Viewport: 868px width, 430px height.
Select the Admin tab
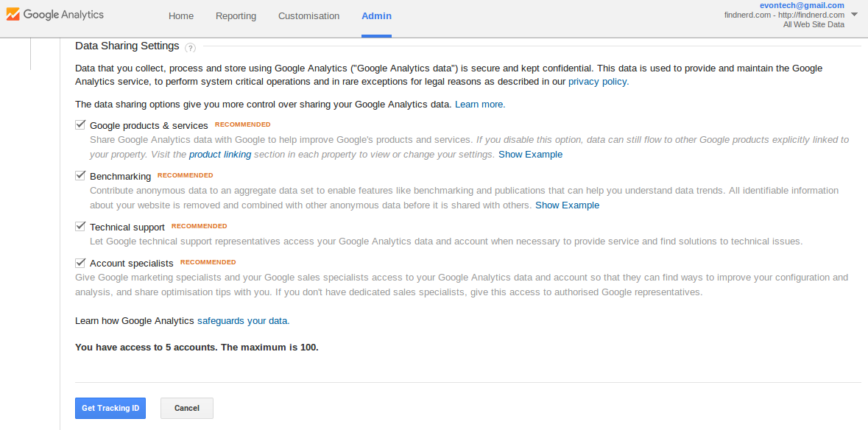[376, 16]
